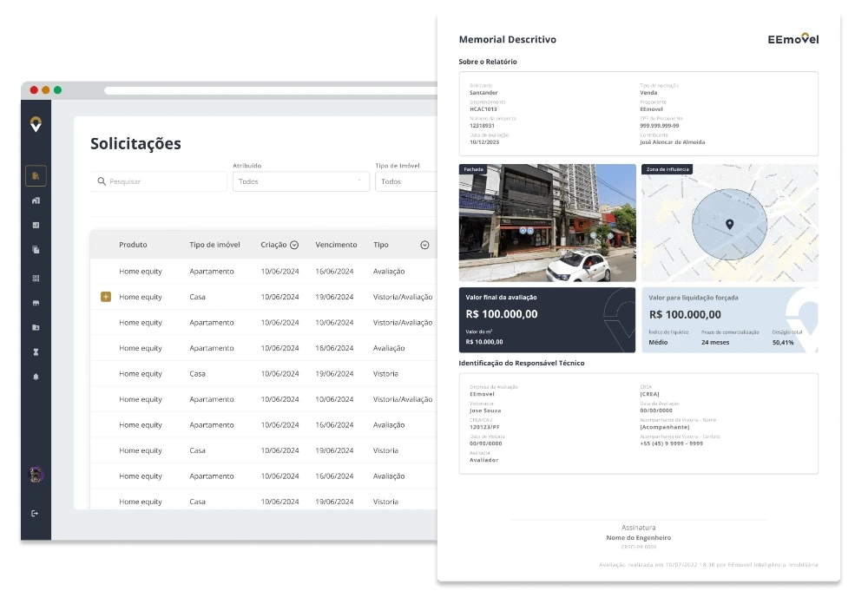
Task: Open the folder icon in sidebar
Action: [x=36, y=327]
